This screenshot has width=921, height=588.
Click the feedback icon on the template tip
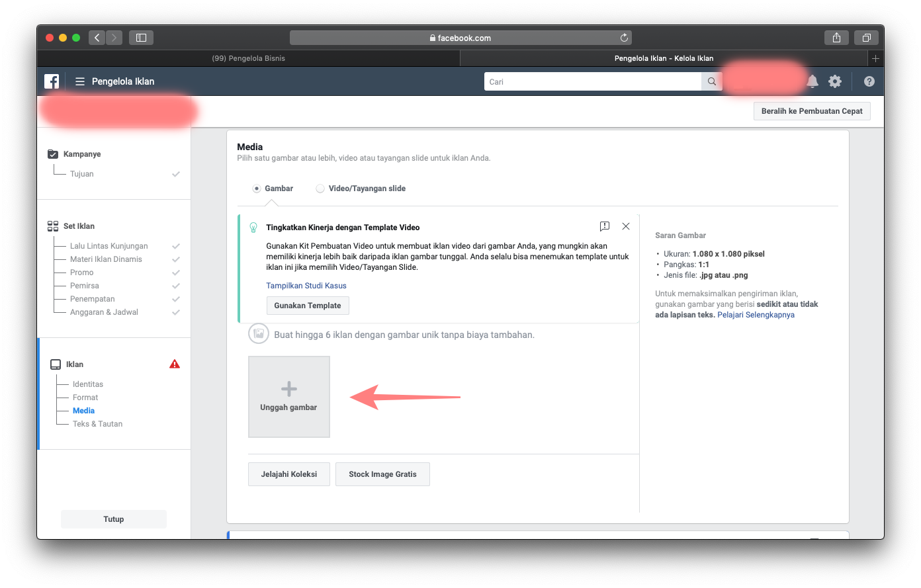pos(605,226)
